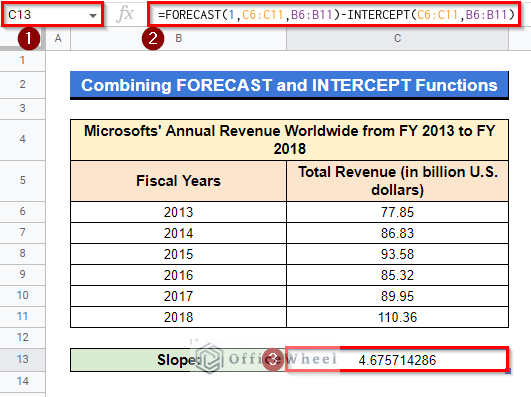Select row 2 header

click(22, 84)
